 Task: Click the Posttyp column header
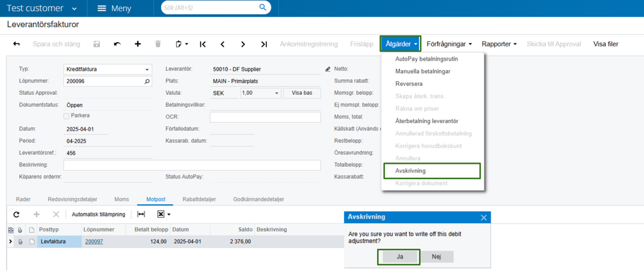point(48,230)
